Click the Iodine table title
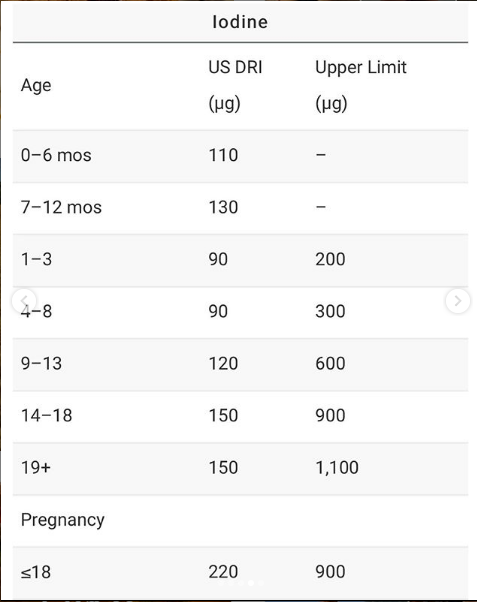The image size is (477, 602). 240,22
